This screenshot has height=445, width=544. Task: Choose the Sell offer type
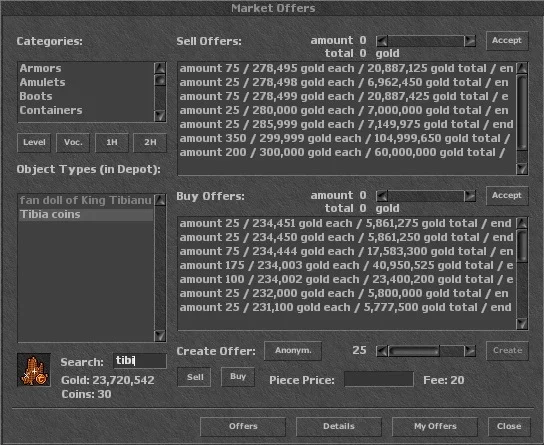point(194,377)
